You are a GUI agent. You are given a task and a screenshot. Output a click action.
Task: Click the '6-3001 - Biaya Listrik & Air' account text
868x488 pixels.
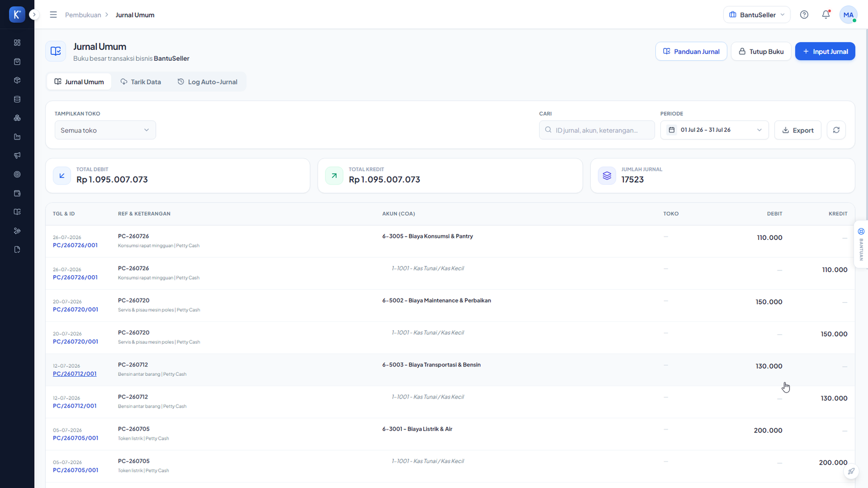pyautogui.click(x=417, y=429)
